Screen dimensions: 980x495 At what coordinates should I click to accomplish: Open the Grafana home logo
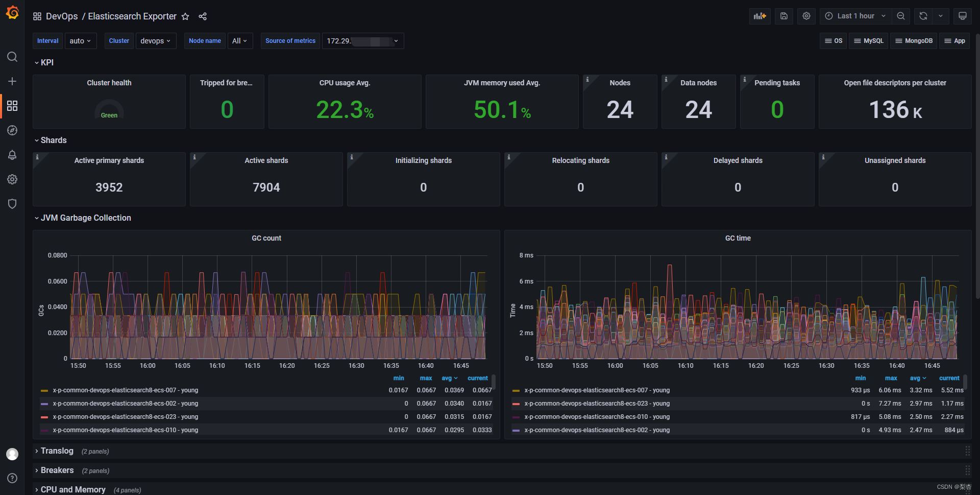(x=12, y=12)
